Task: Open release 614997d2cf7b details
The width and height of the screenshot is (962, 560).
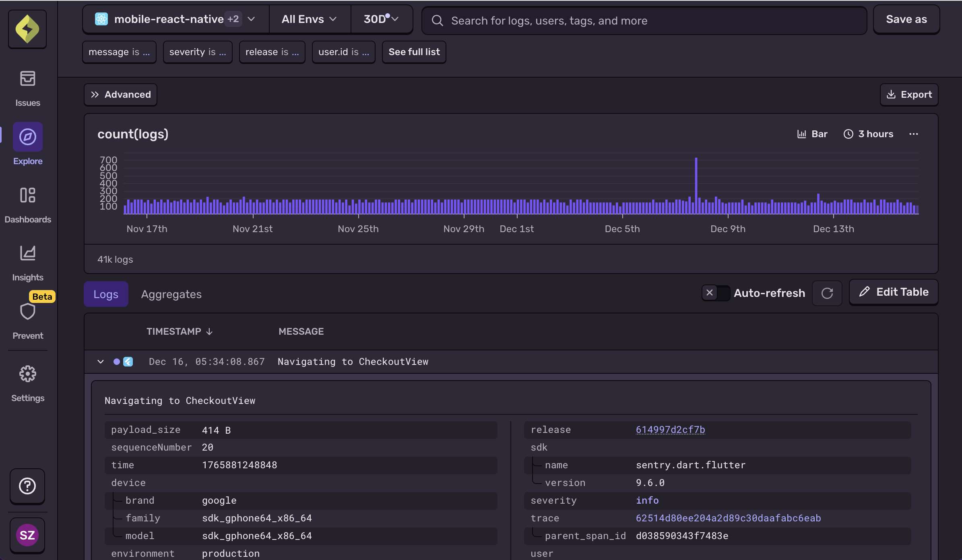Action: click(x=670, y=430)
